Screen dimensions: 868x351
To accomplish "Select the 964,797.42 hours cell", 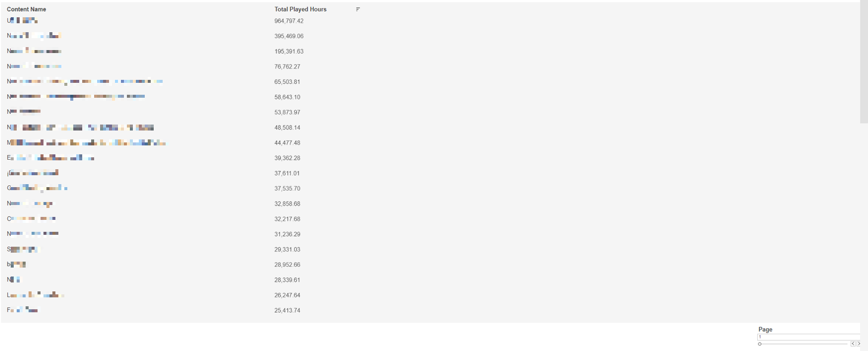I will pos(289,21).
